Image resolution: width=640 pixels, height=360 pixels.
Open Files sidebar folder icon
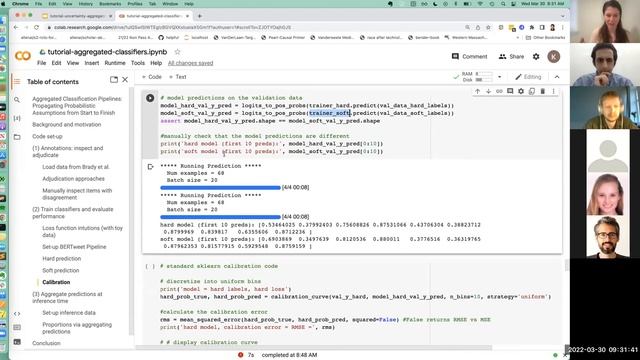click(x=17, y=137)
